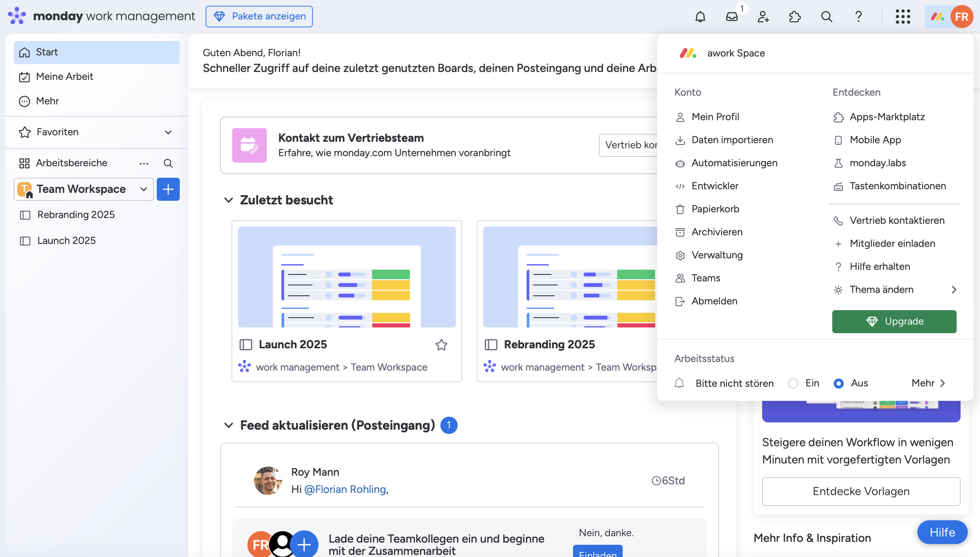Open the blue Hilfe floating button
The image size is (980, 557).
943,532
